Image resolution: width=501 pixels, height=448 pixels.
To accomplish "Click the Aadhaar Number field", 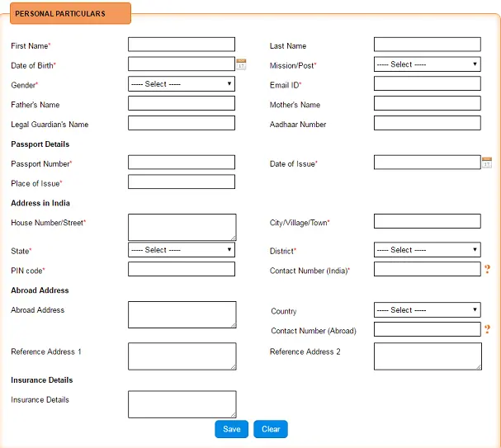I will 428,123.
